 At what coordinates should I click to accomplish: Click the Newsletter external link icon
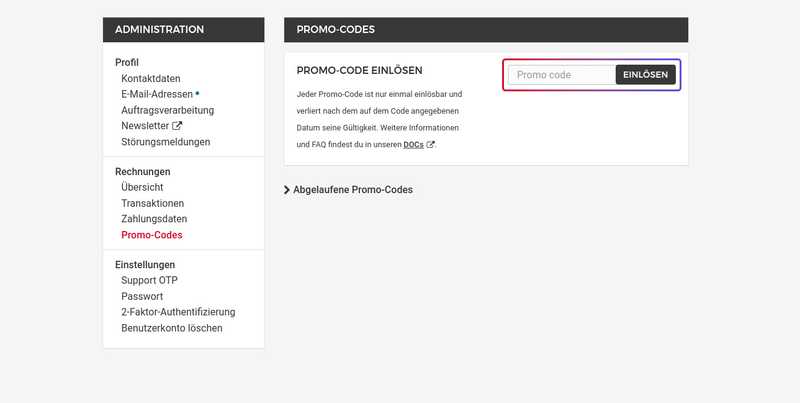click(x=178, y=126)
